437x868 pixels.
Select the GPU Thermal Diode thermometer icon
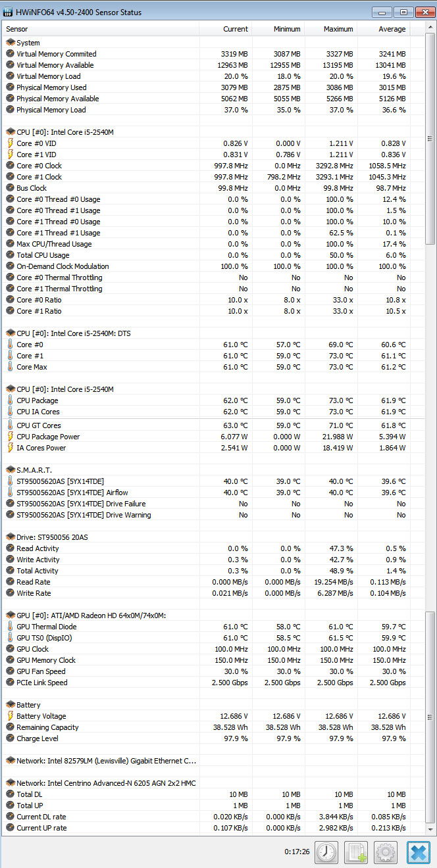(x=10, y=627)
